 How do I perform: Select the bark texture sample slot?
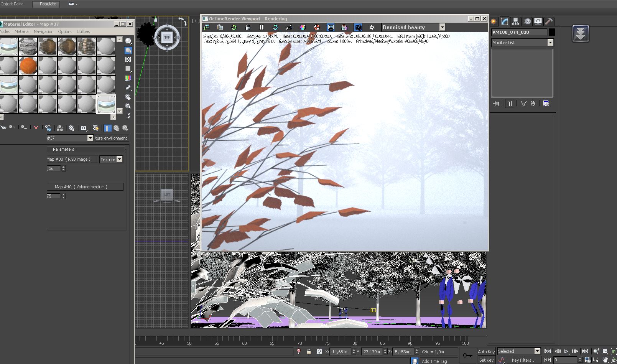click(x=28, y=46)
